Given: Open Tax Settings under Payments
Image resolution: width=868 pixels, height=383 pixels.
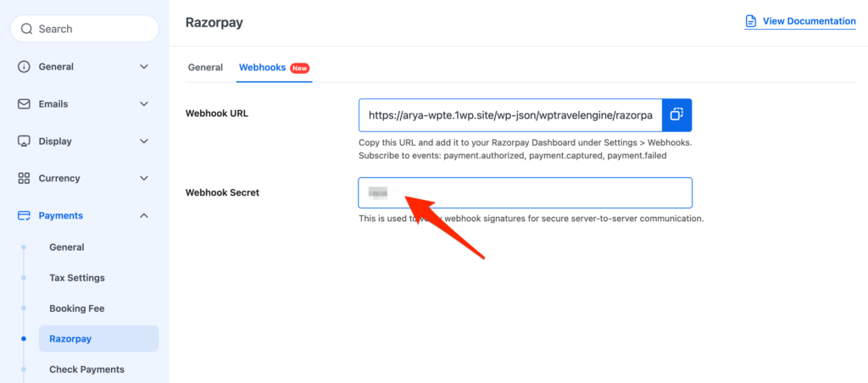Looking at the screenshot, I should click(x=77, y=278).
